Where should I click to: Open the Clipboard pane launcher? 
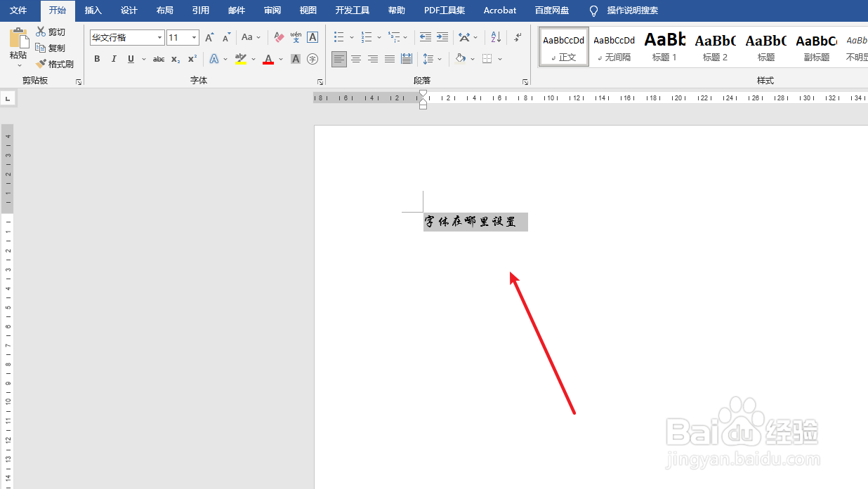point(79,82)
